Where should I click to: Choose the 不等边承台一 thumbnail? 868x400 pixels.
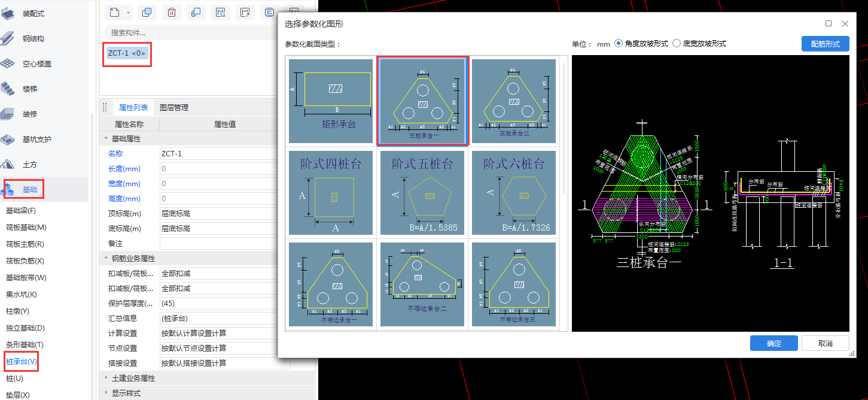click(331, 284)
